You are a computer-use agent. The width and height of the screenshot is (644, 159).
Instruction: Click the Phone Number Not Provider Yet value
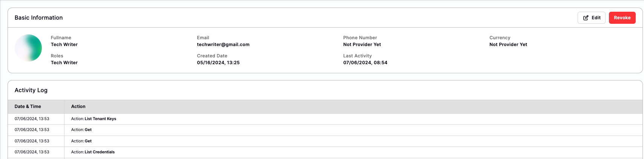(x=362, y=45)
